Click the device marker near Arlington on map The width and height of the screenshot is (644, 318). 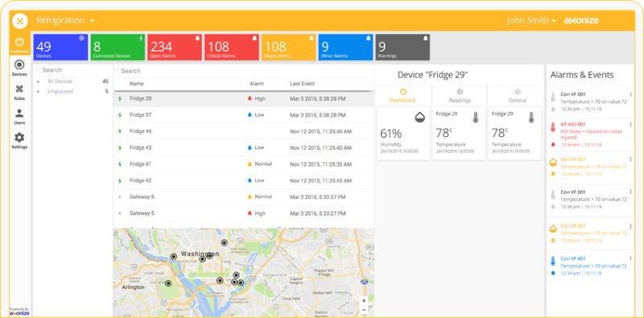[x=168, y=283]
